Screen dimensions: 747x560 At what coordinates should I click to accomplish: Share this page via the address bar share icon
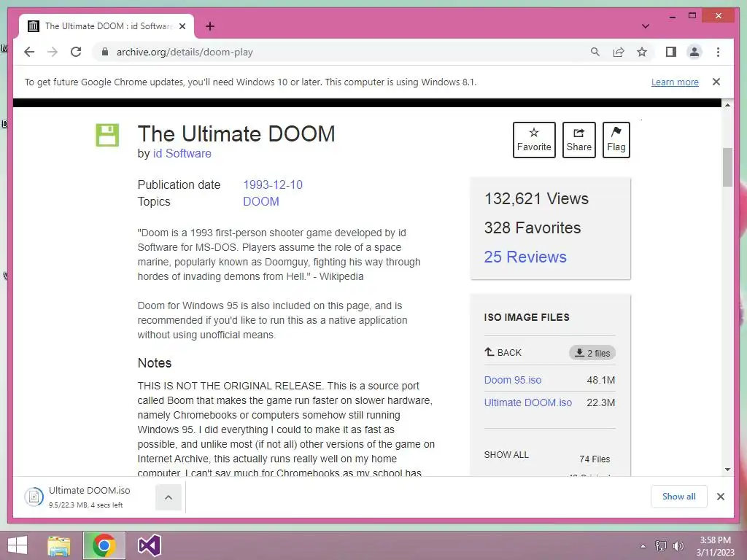pyautogui.click(x=619, y=52)
